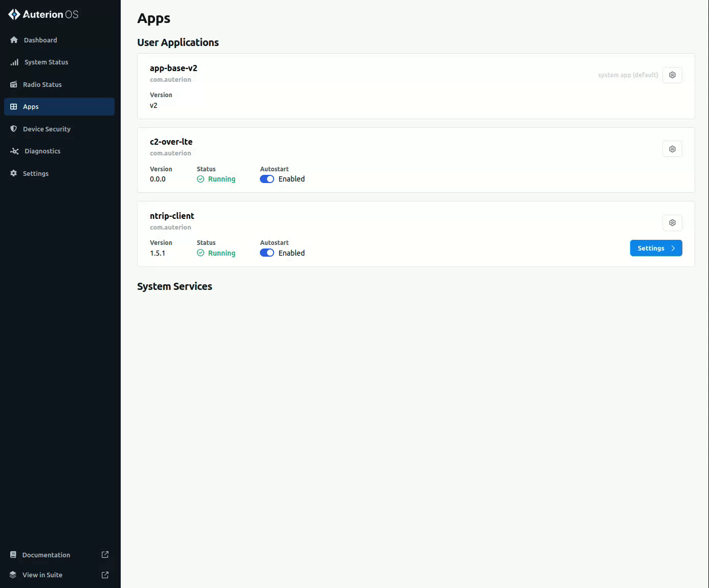Open ntrip-client Settings button

[651, 248]
